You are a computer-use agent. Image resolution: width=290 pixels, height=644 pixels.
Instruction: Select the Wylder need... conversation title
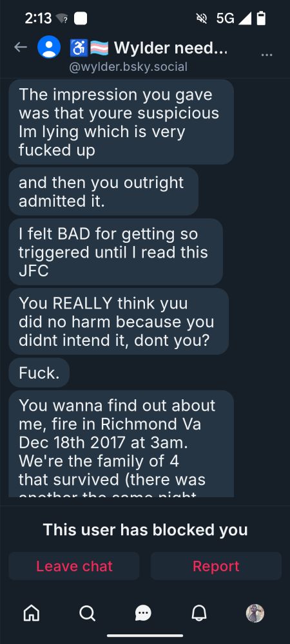[x=171, y=48]
